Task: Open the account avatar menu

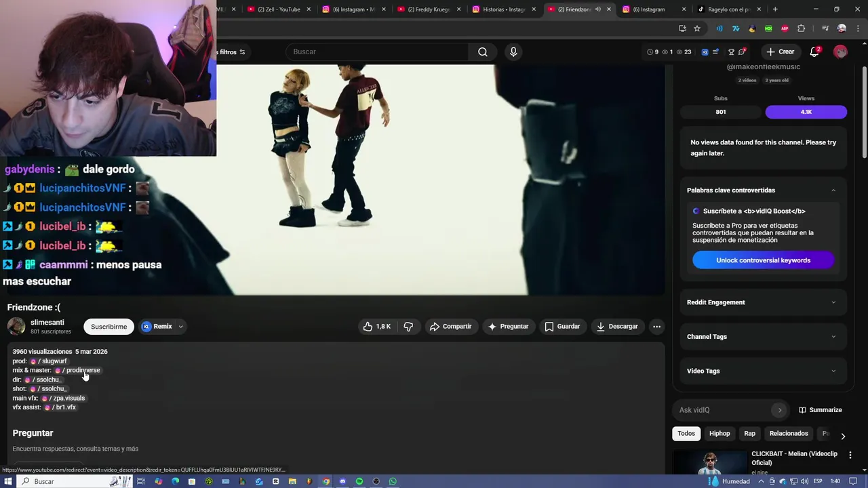Action: tap(840, 52)
